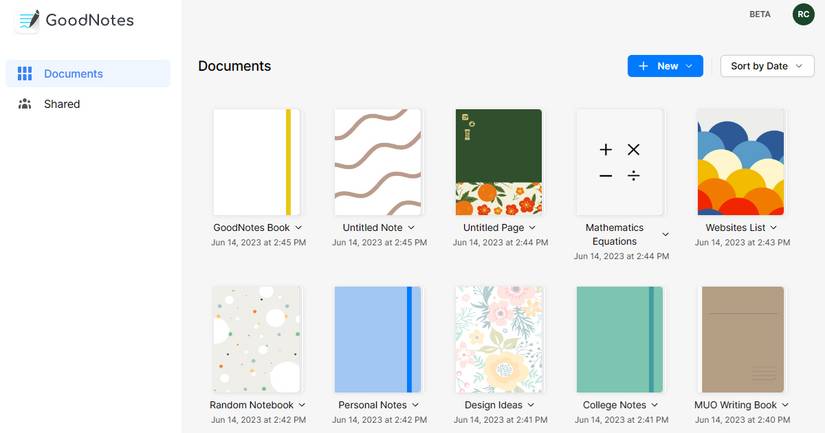Select the Documents sidebar item
Viewport: 825px width, 433px height.
click(x=88, y=74)
